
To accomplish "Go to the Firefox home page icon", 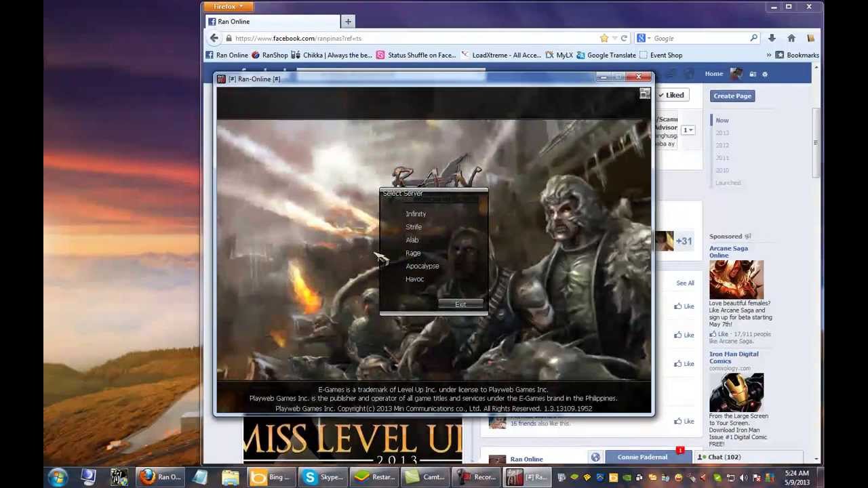I will 791,39.
